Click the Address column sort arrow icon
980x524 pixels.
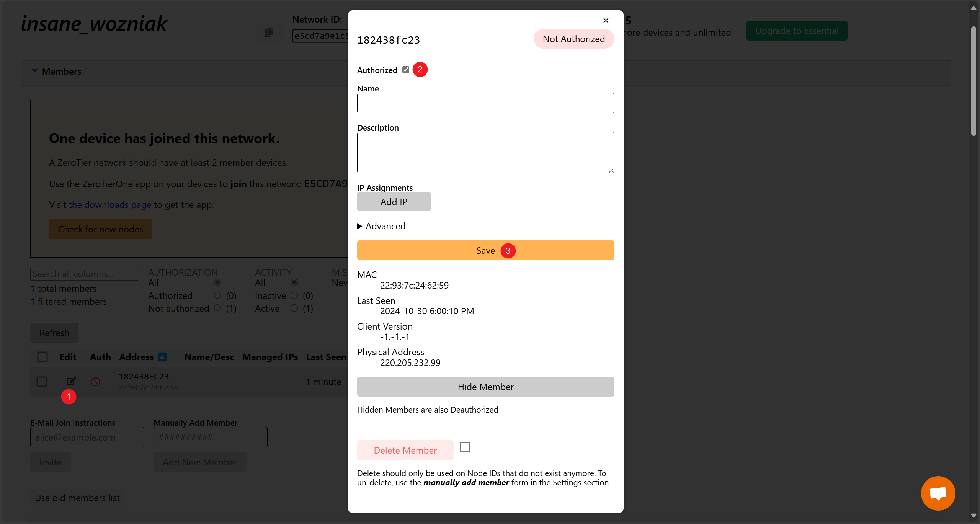coord(162,357)
